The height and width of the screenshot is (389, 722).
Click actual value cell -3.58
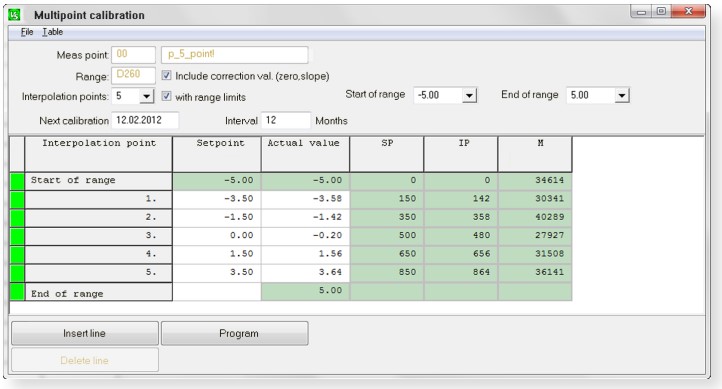click(305, 200)
